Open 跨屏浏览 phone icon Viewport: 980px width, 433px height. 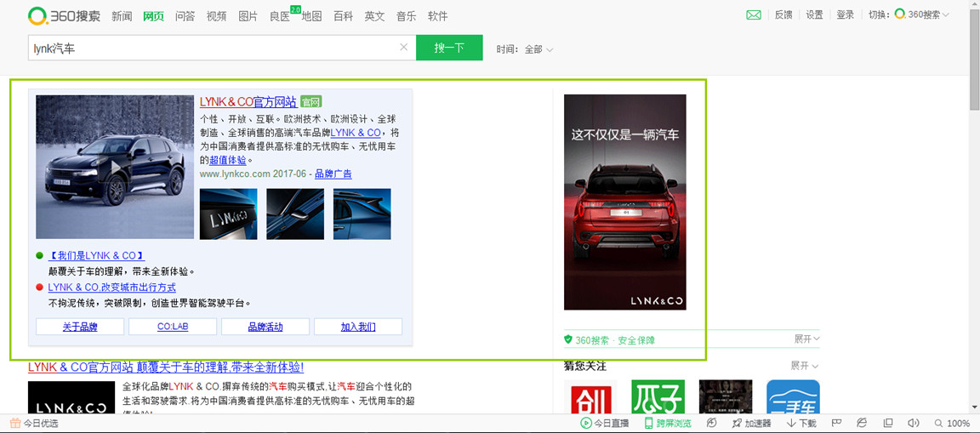649,423
